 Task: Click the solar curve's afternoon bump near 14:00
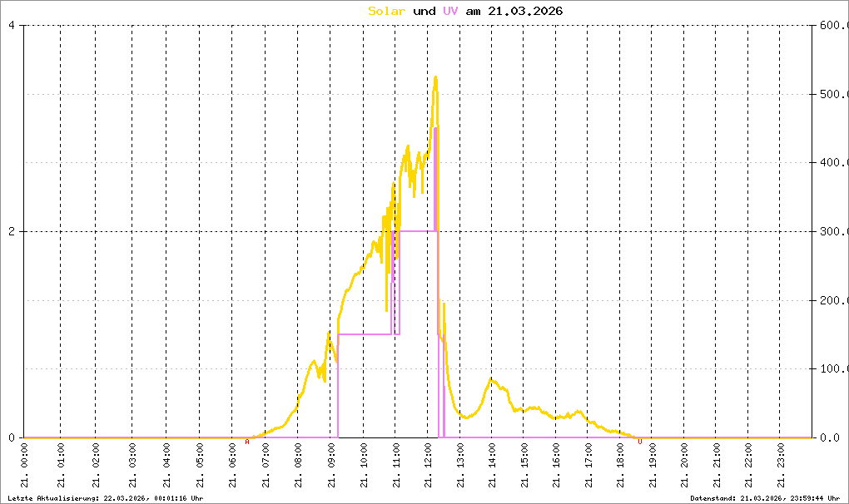[x=492, y=379]
